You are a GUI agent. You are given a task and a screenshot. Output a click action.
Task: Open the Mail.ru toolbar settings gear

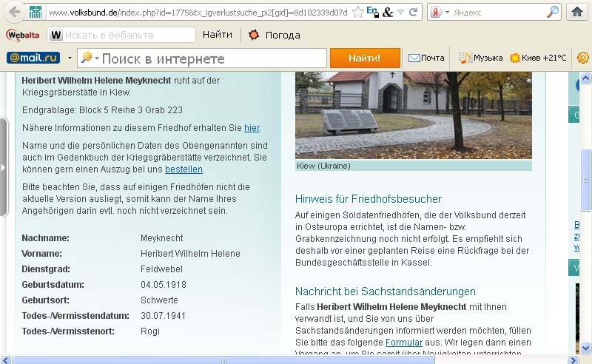click(x=583, y=58)
